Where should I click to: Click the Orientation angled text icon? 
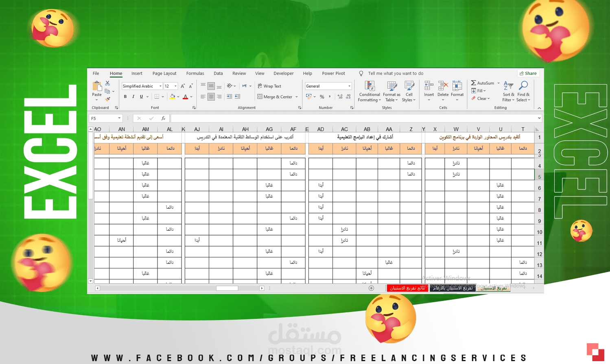pos(230,86)
